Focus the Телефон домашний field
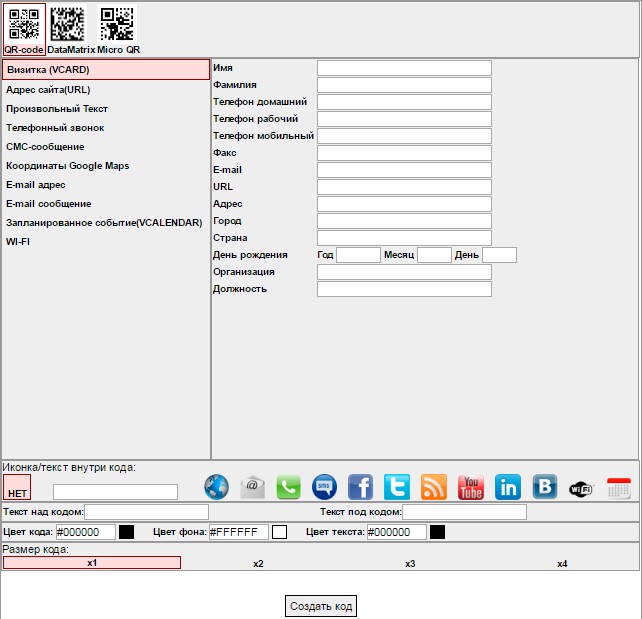This screenshot has height=619, width=642. pos(404,102)
